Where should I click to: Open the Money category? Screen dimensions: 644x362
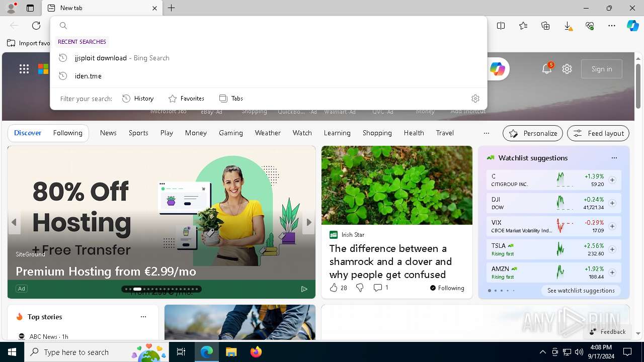196,133
